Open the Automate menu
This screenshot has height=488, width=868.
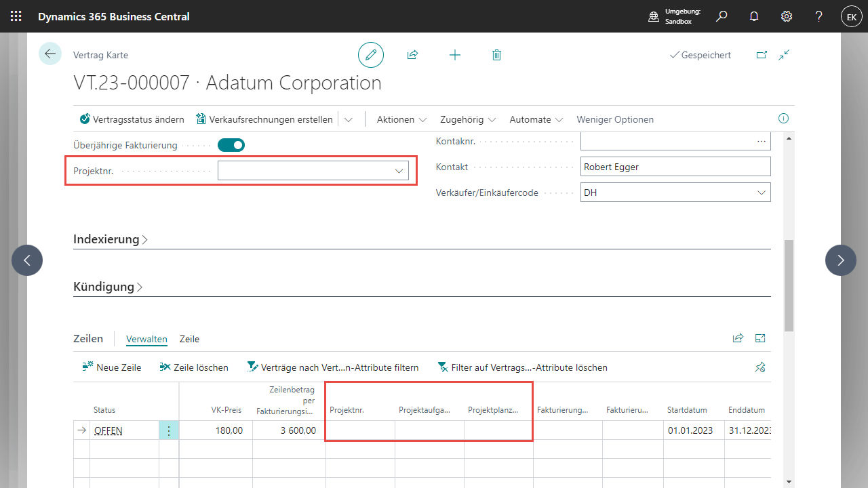[x=536, y=119]
